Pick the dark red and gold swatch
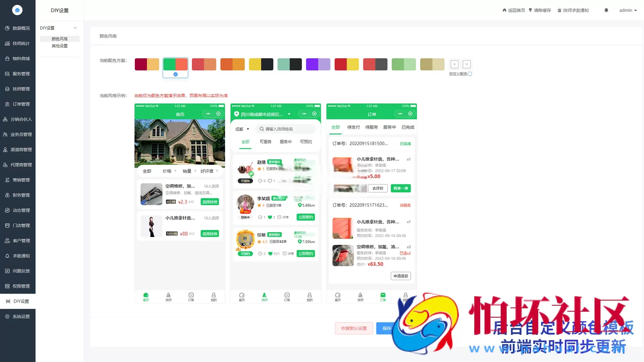The height and width of the screenshot is (362, 644). coord(147,64)
